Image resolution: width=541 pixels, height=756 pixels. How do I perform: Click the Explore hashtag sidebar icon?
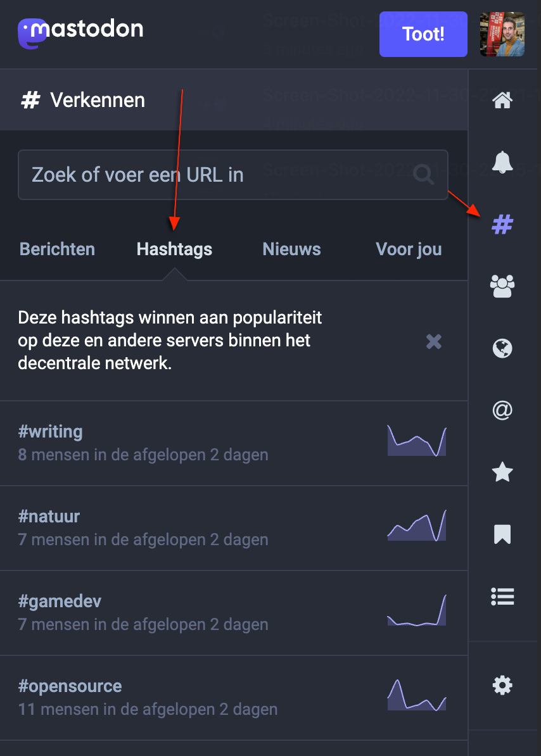pyautogui.click(x=502, y=224)
